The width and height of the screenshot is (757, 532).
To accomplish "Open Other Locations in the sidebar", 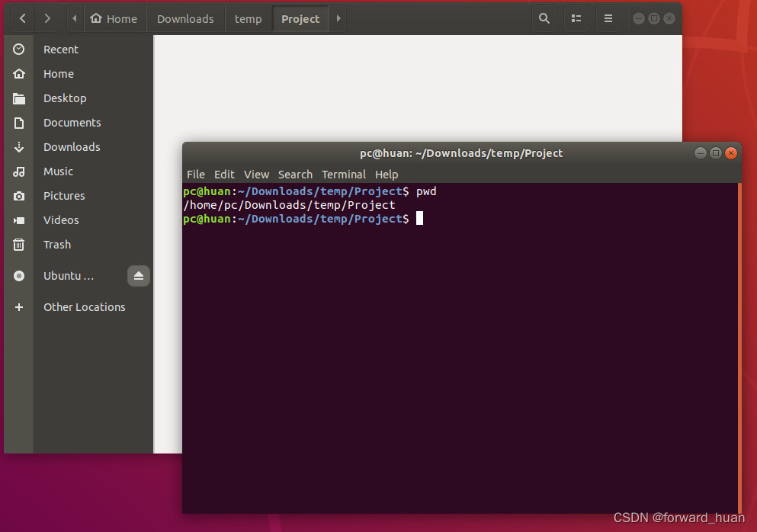I will pos(84,307).
